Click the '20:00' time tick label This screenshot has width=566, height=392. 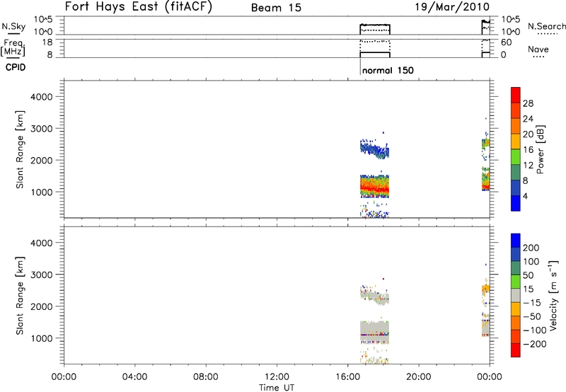click(419, 377)
